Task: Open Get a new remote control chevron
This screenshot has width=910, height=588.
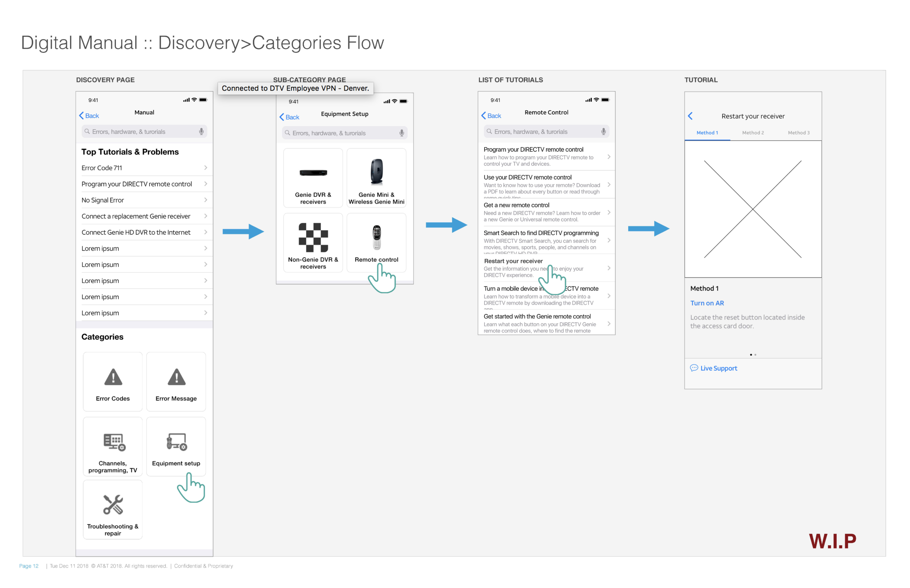Action: coord(609,212)
